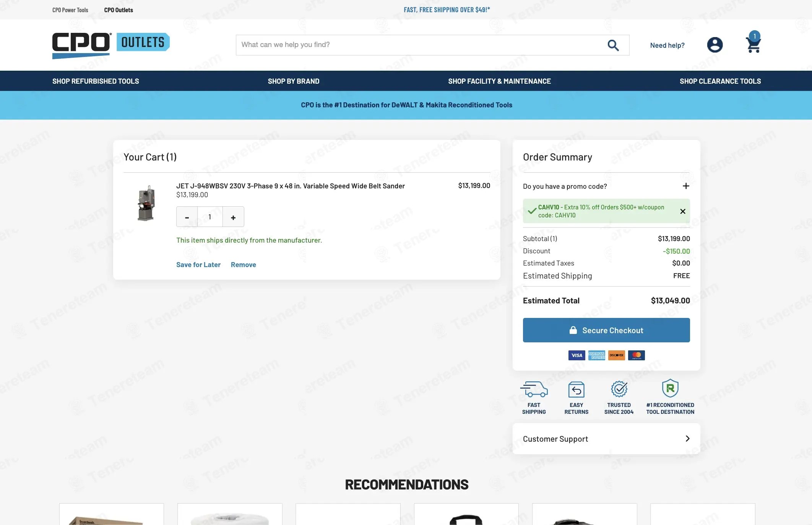Expand the promo code entry section
The width and height of the screenshot is (812, 525).
coord(686,186)
